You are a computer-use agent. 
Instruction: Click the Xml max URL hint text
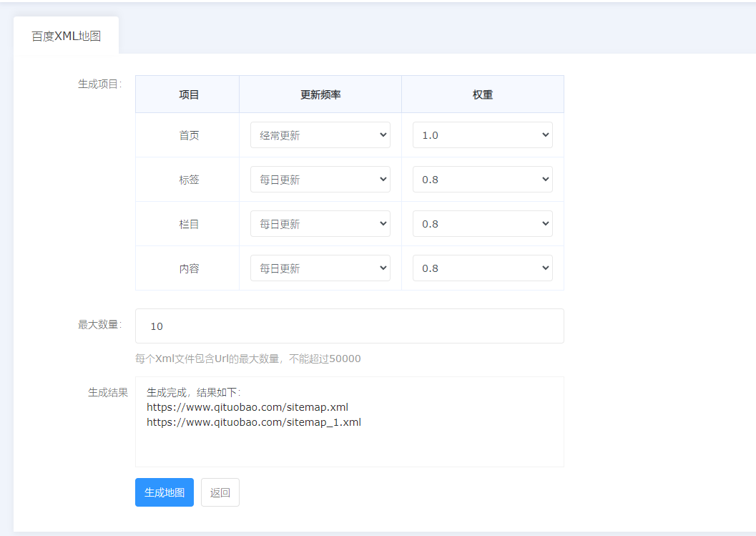pyautogui.click(x=247, y=359)
